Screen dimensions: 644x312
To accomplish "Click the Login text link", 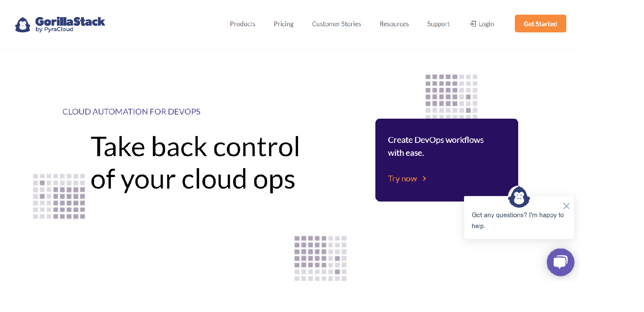I will 486,24.
